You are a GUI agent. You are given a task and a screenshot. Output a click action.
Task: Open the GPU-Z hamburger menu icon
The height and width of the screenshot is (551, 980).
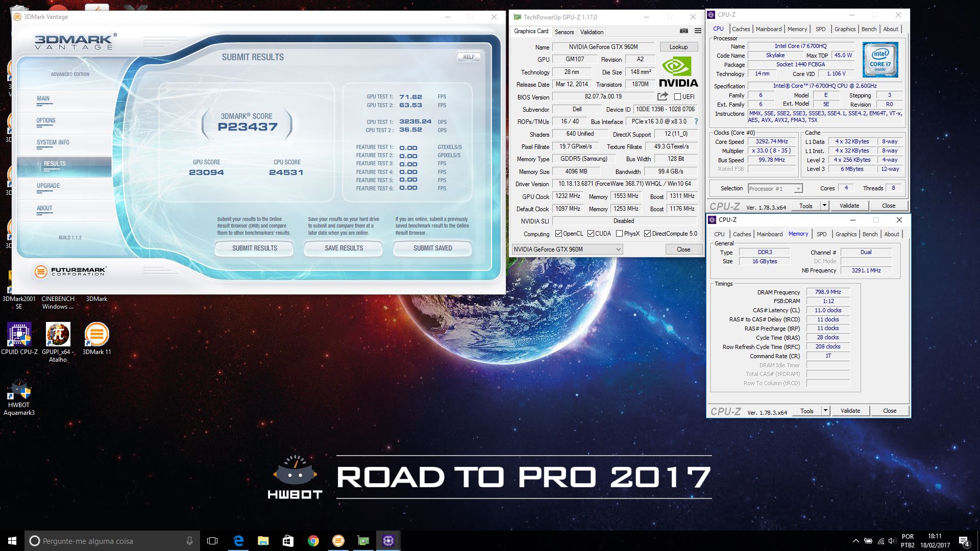[x=698, y=31]
